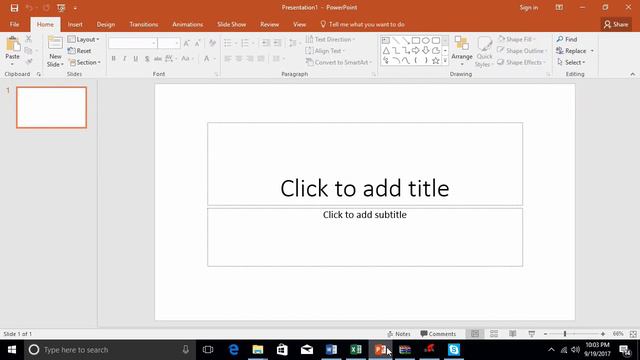
Task: Start Slide Show from status bar icon
Action: 531,334
